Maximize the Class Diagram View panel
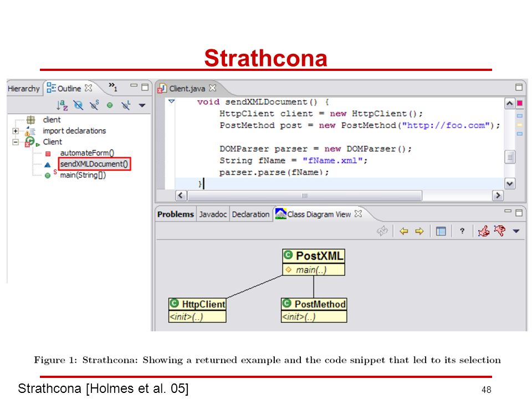532x399 pixels. (x=519, y=213)
